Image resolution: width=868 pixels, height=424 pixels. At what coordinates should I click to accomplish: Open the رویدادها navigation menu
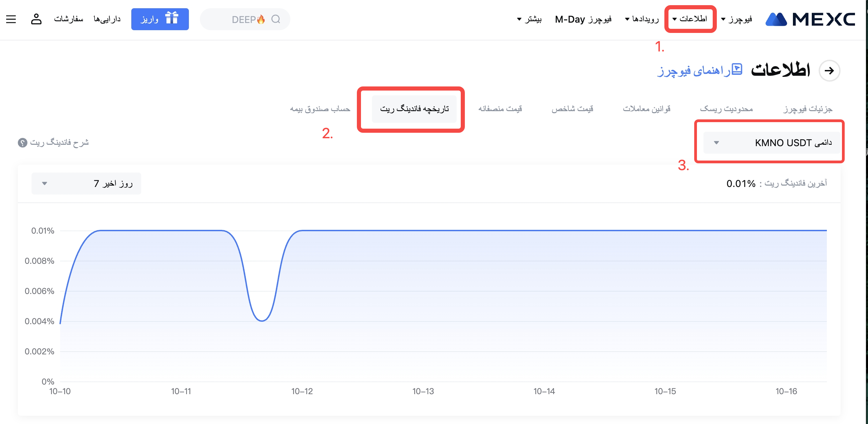[642, 19]
